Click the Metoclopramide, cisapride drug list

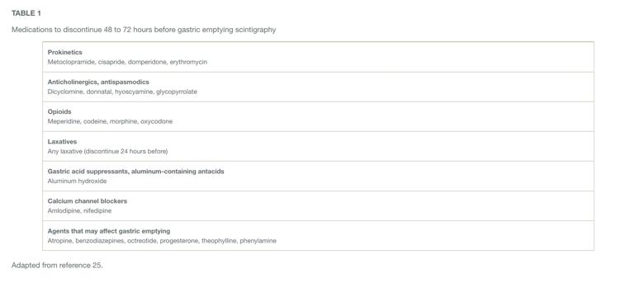(127, 62)
